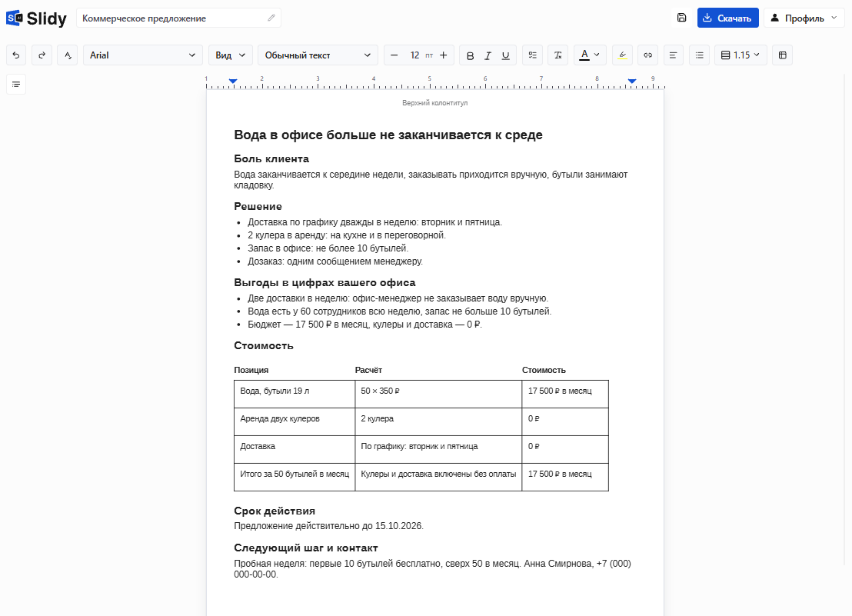Viewport: 852px width, 616px height.
Task: Open the Arial font dropdown
Action: 143,55
